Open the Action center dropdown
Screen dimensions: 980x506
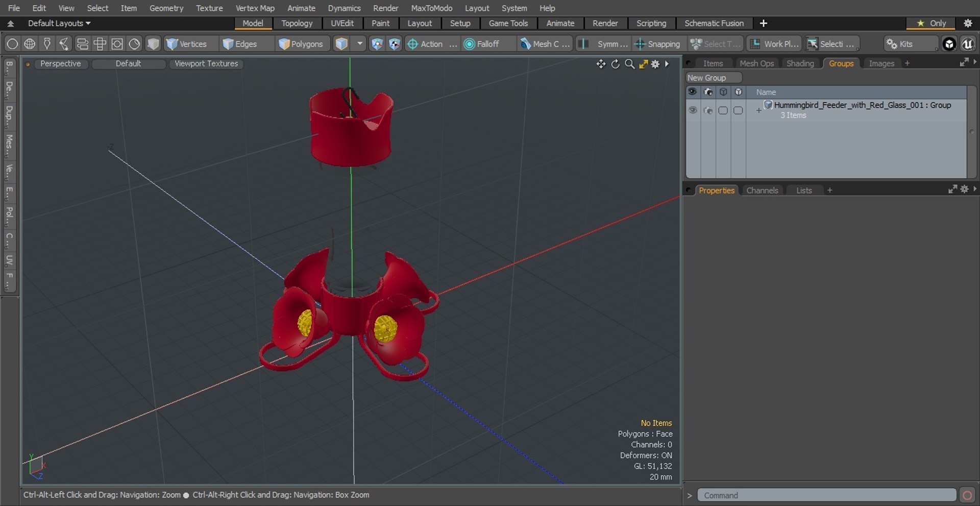coord(432,44)
